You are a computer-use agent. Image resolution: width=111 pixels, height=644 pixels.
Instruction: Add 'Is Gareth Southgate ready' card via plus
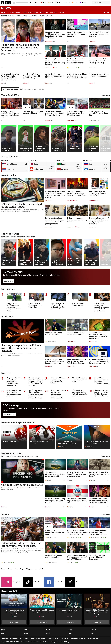click(64, 507)
